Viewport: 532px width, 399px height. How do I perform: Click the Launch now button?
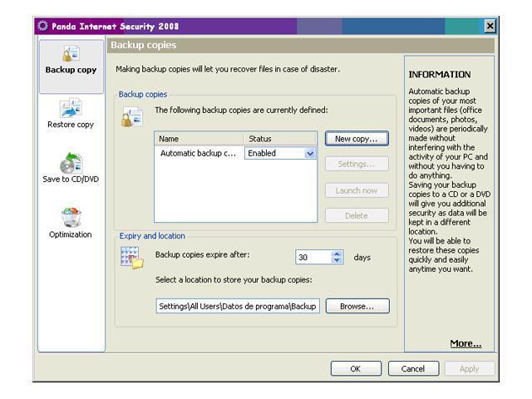(x=357, y=190)
